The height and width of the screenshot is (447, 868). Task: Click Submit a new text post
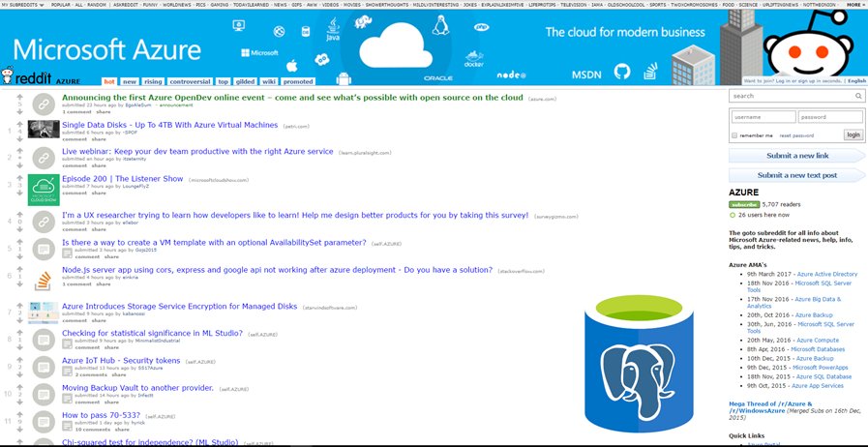(x=797, y=175)
